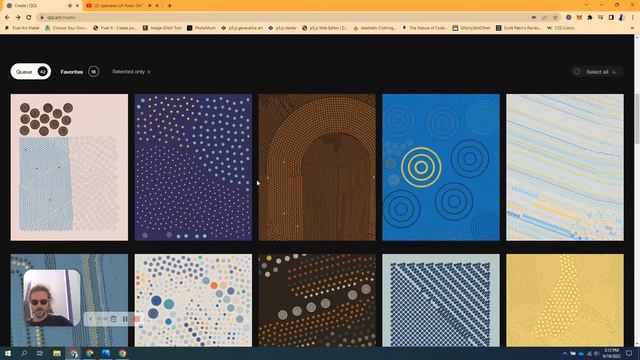The width and height of the screenshot is (640, 360).
Task: Open the MetaMask fox extension
Action: [579, 17]
